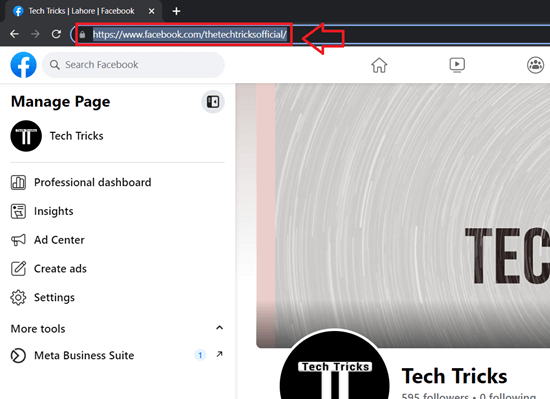Click the search magnifier icon

click(54, 65)
